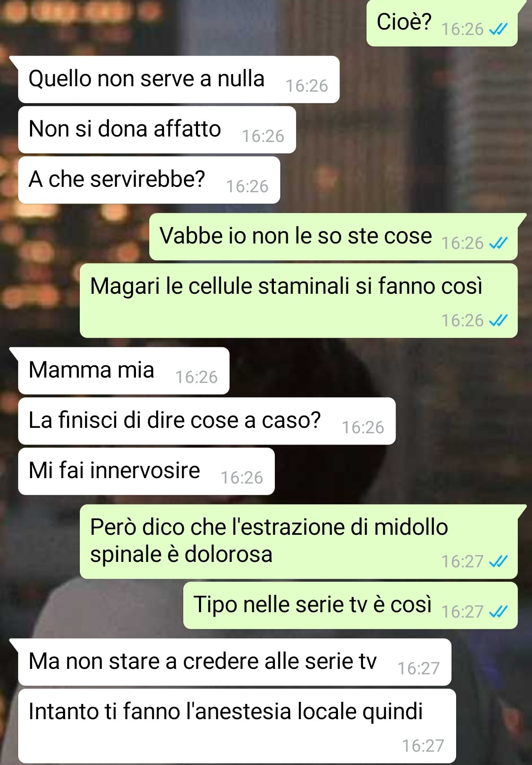This screenshot has width=532, height=765.
Task: Tap the "Mamma mia" message bubble
Action: coord(124,371)
